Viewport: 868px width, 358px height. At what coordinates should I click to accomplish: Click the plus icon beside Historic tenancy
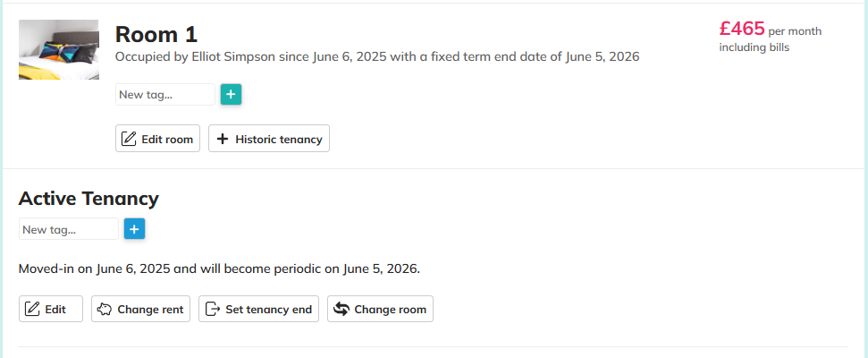pos(223,139)
